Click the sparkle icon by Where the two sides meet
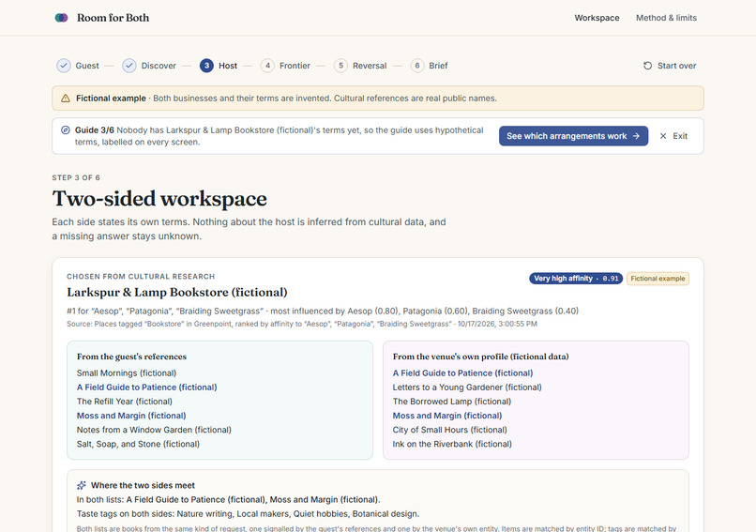The image size is (756, 532). 82,485
